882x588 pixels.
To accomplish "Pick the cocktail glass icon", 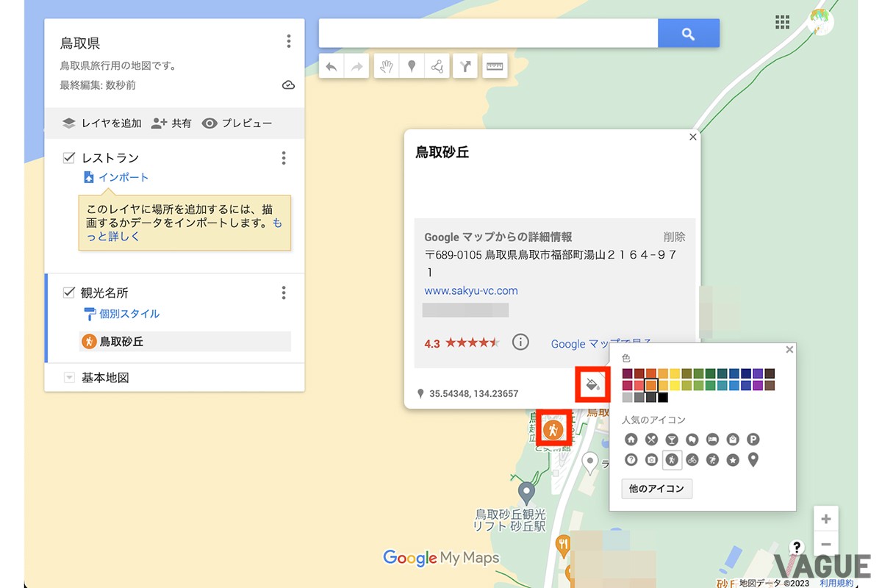I will tap(672, 440).
